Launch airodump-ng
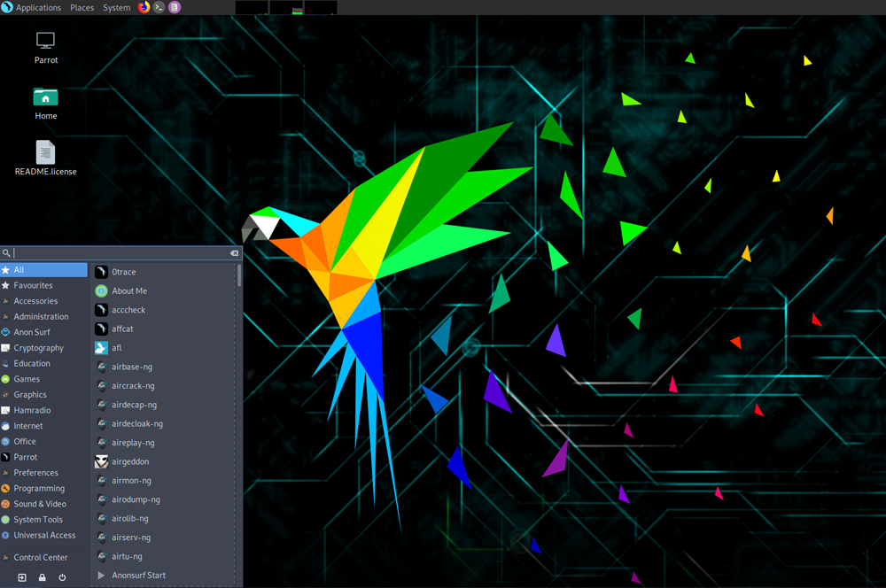 pyautogui.click(x=164, y=499)
